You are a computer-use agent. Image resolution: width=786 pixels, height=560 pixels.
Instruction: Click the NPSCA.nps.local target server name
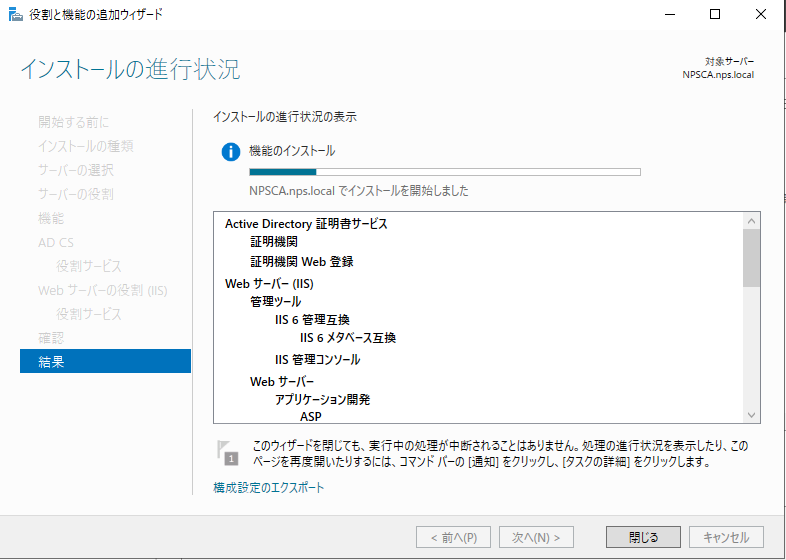pos(718,75)
